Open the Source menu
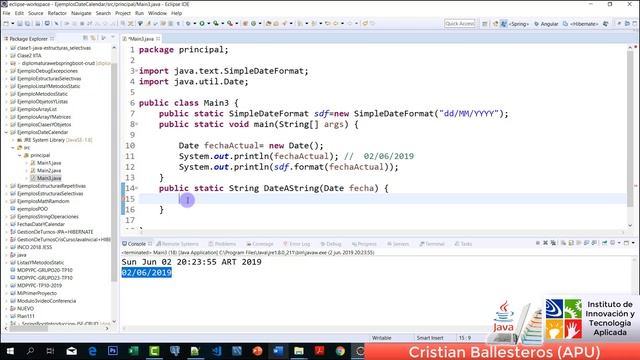This screenshot has width=640, height=360. [36, 13]
